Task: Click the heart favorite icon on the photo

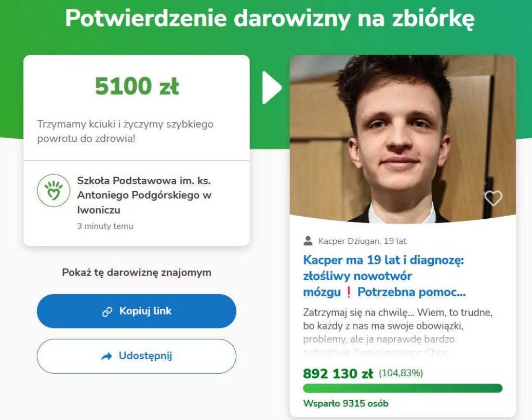Action: (493, 198)
